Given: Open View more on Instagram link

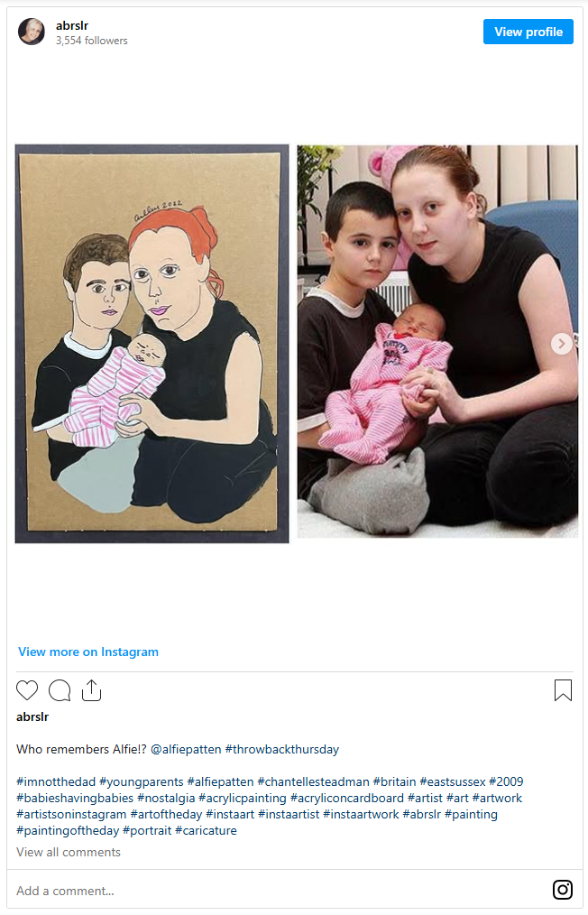Looking at the screenshot, I should click(88, 652).
